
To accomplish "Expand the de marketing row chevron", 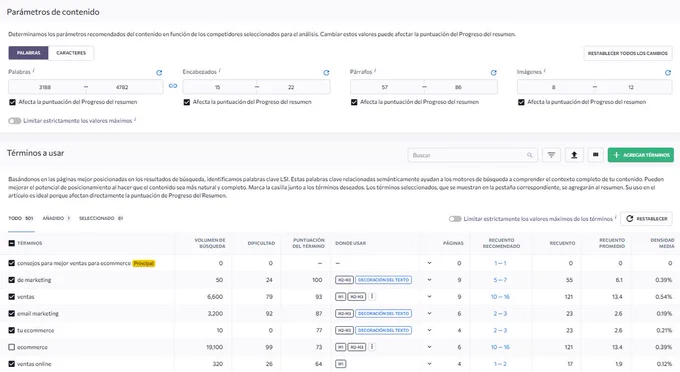I will click(429, 280).
